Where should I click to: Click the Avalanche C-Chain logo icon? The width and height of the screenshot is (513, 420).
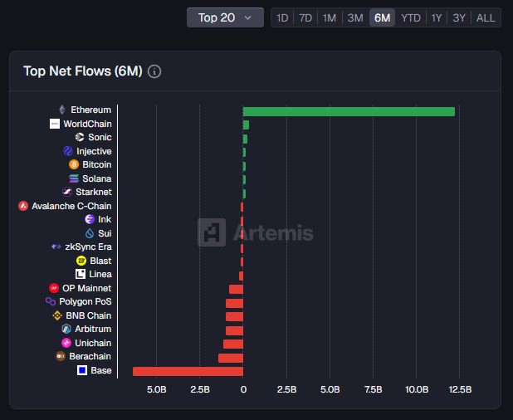23,206
